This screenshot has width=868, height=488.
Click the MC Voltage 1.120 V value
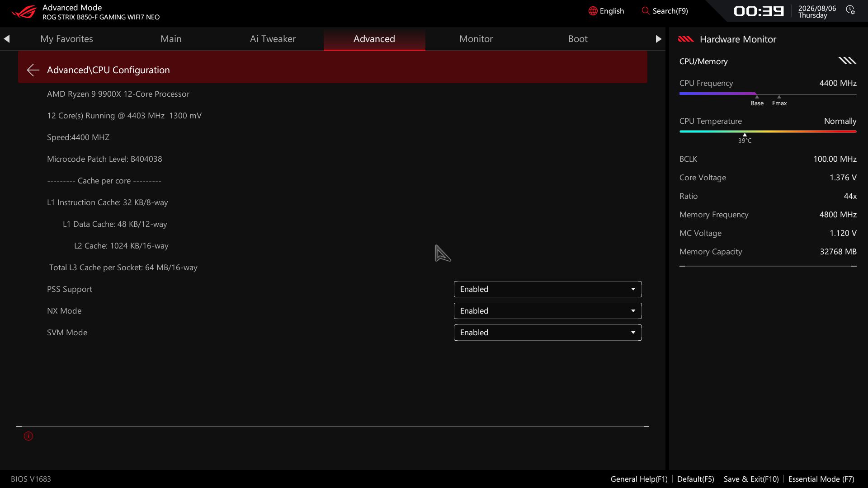(843, 233)
